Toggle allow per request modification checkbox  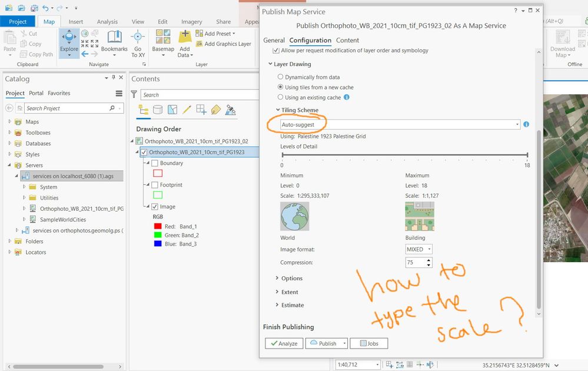coord(276,50)
